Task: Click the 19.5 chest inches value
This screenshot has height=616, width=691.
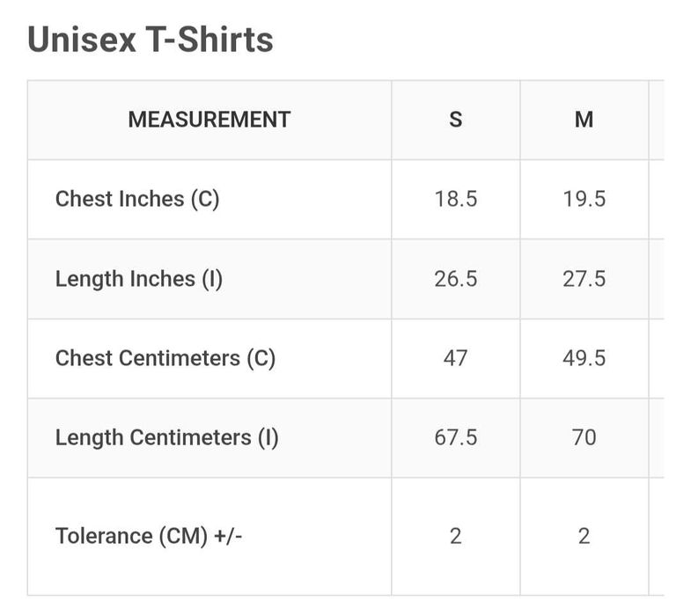Action: [x=584, y=199]
